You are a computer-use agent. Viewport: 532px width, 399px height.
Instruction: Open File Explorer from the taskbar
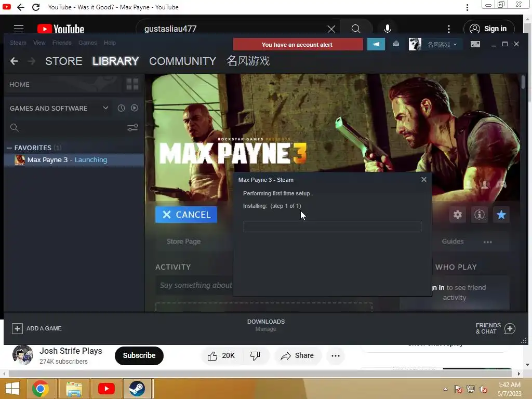74,389
